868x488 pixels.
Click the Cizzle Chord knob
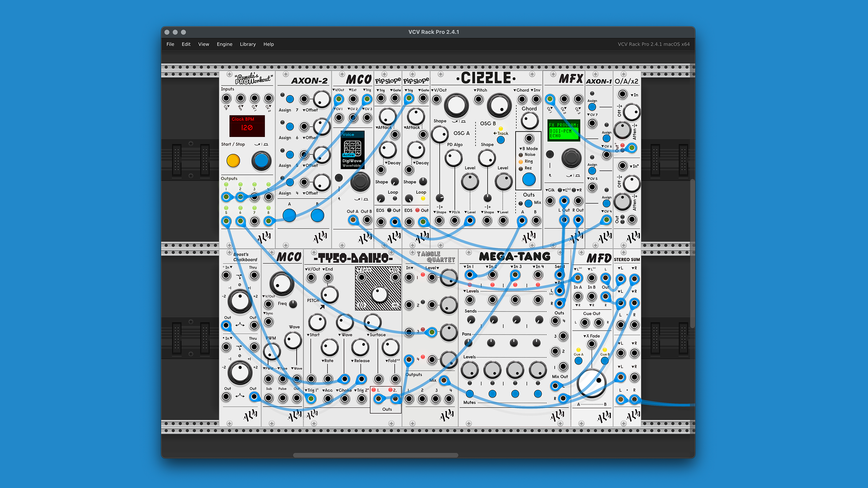[x=529, y=121]
